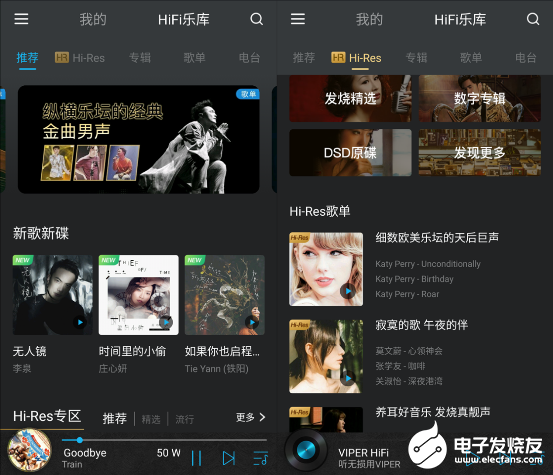Image resolution: width=553 pixels, height=475 pixels.
Task: Play 寂寞的歌 午夜的伴 playlist via play icon
Action: [348, 378]
